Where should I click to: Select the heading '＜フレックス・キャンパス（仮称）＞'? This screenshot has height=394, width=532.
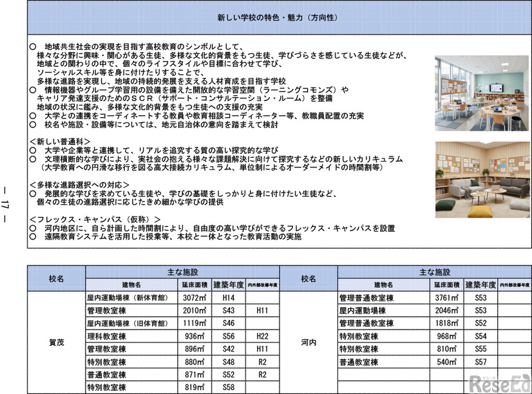95,220
